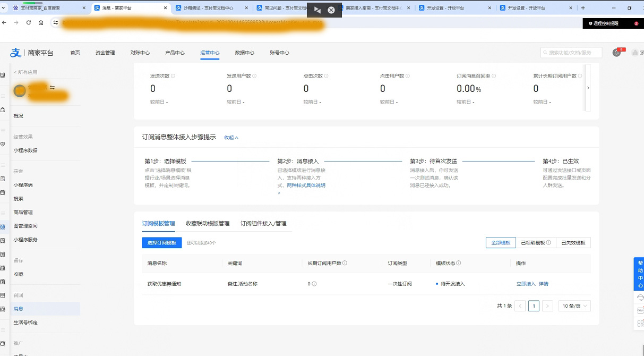Viewport: 644px width, 356px height.
Task: Switch to 收藏联动模板管理 tab
Action: tap(208, 224)
